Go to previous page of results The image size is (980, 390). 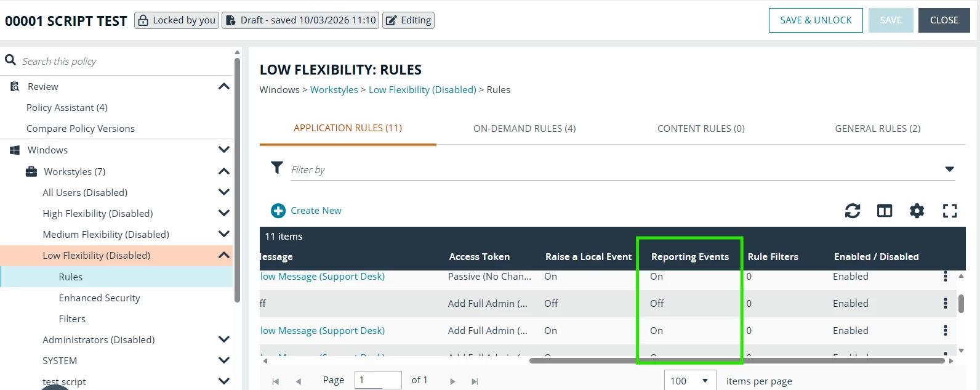(x=299, y=381)
